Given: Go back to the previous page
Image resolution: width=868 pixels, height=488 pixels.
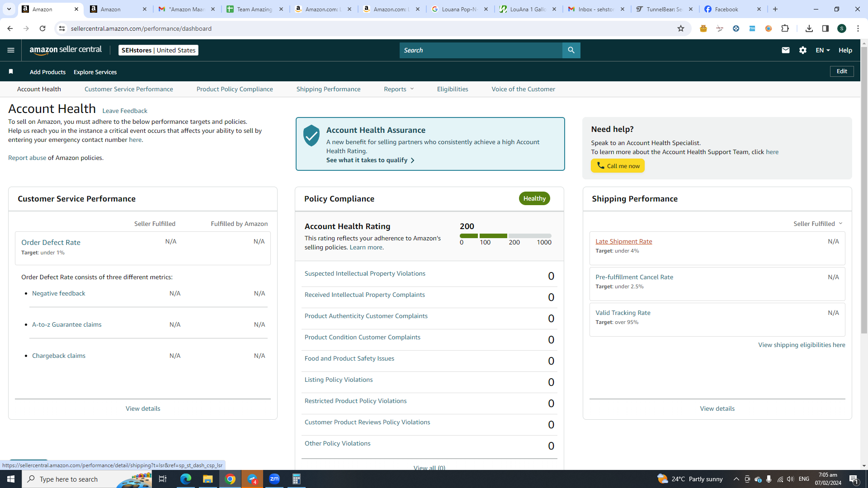Looking at the screenshot, I should click(10, 28).
